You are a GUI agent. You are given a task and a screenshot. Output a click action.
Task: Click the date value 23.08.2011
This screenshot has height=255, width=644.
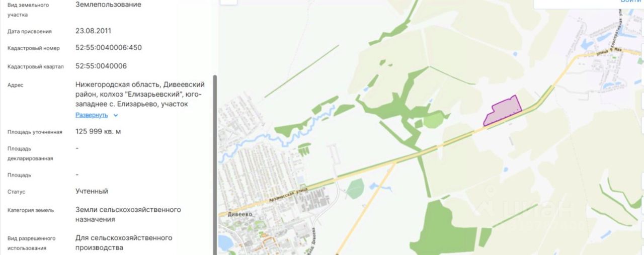click(94, 31)
